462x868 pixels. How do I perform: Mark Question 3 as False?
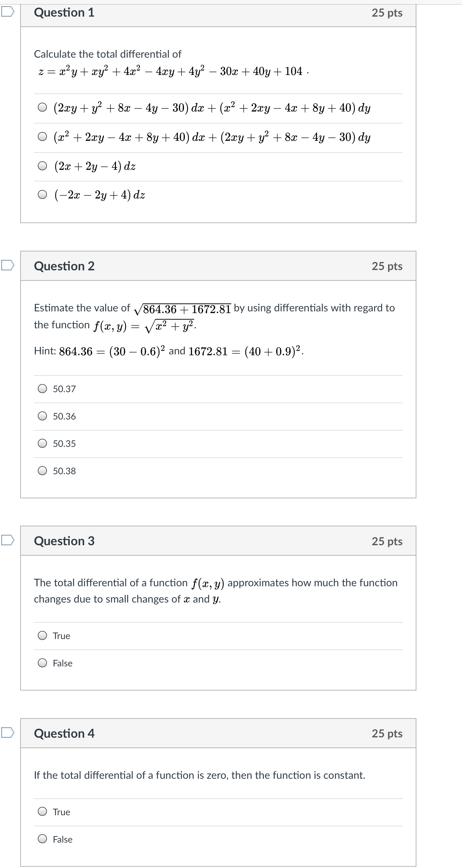tap(42, 663)
